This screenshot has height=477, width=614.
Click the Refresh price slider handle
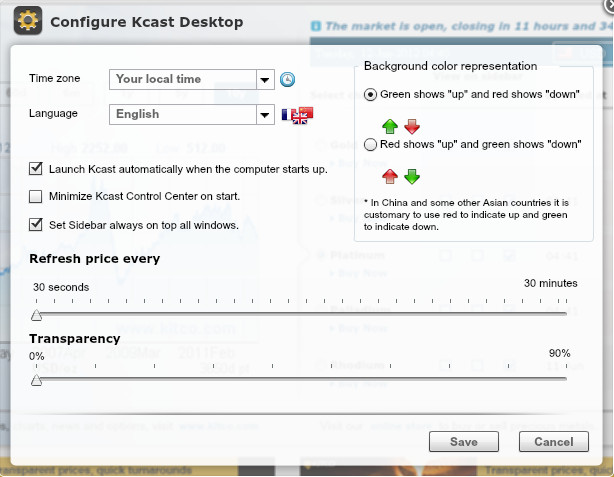pyautogui.click(x=36, y=315)
